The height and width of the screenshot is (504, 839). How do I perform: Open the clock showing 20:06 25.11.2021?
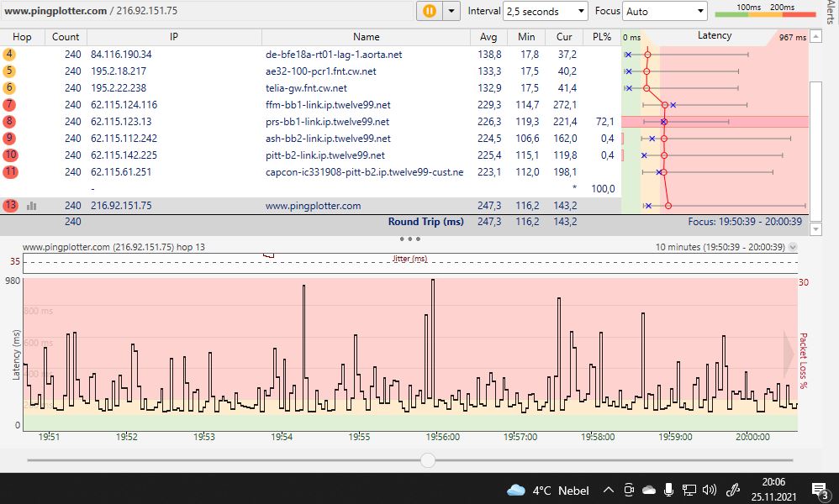(773, 489)
